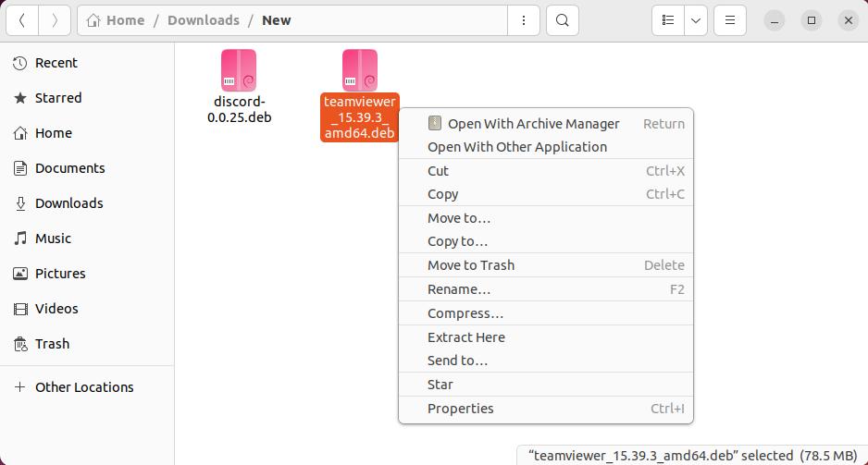The width and height of the screenshot is (868, 465).
Task: Select Star in the context menu
Action: 546,385
